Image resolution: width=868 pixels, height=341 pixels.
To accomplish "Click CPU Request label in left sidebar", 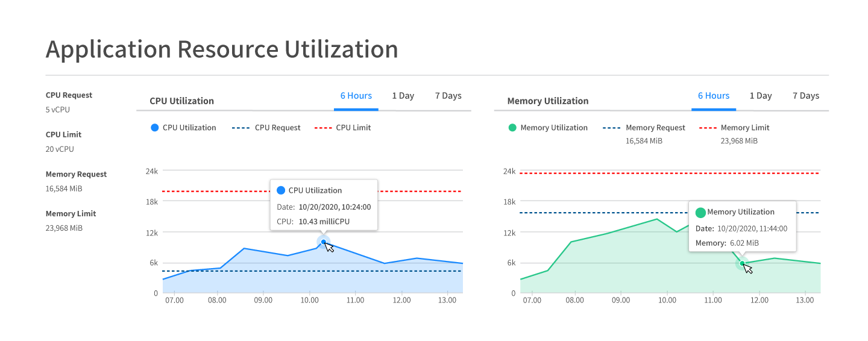I will point(69,95).
